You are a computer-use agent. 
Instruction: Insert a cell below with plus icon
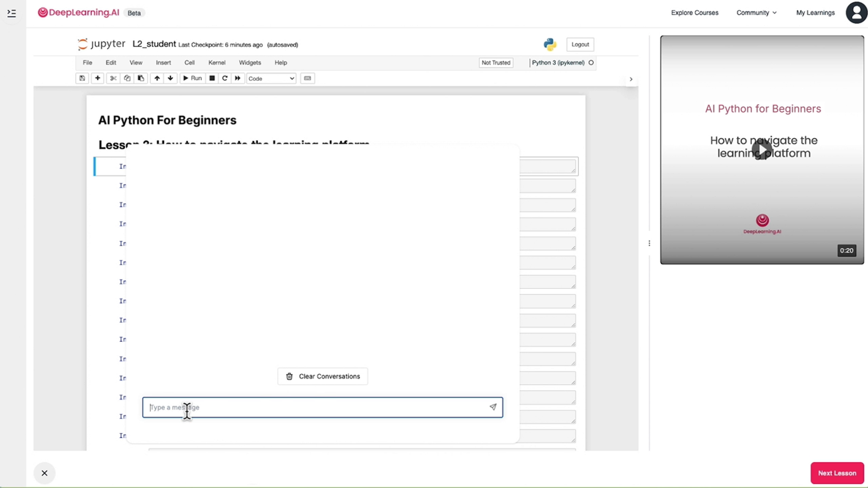[98, 78]
